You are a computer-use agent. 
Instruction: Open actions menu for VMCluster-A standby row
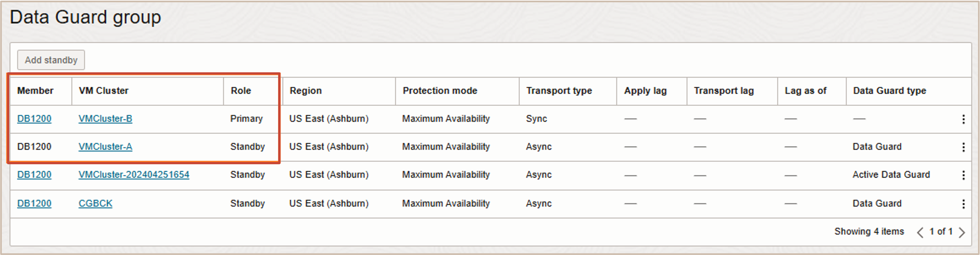click(963, 147)
